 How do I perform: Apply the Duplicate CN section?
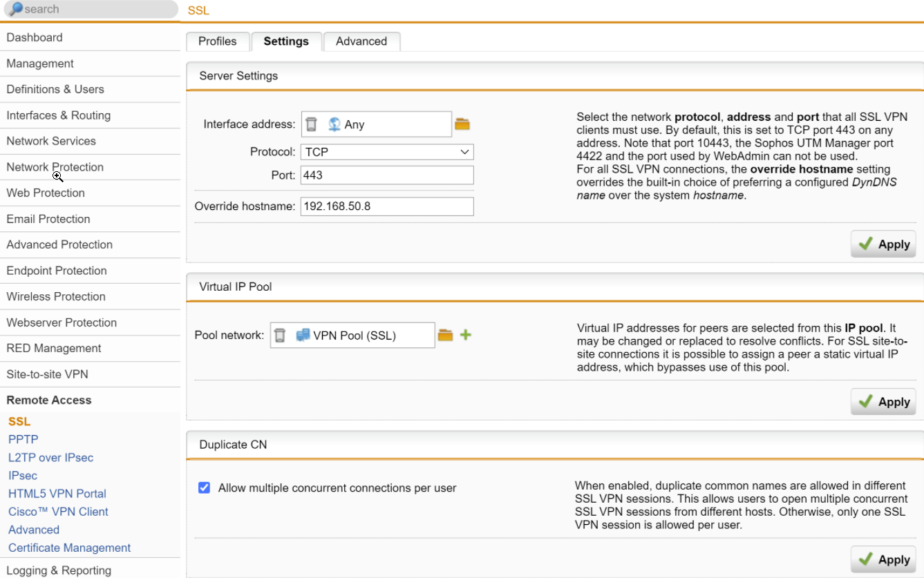[883, 559]
